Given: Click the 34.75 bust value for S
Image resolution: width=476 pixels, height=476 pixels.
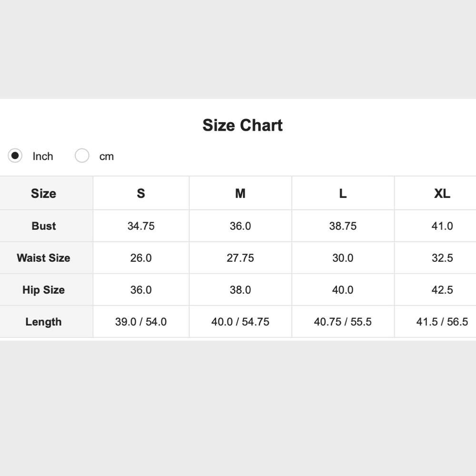Looking at the screenshot, I should [141, 226].
